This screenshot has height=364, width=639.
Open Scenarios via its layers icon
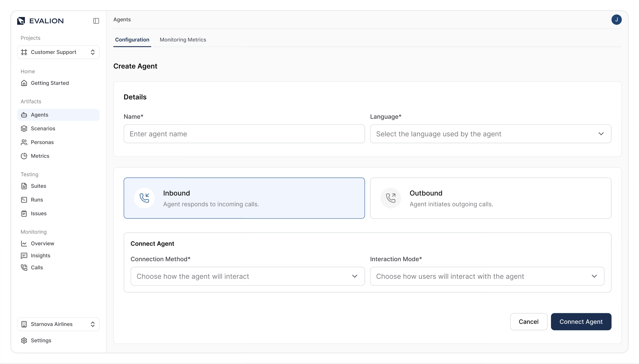click(x=24, y=129)
